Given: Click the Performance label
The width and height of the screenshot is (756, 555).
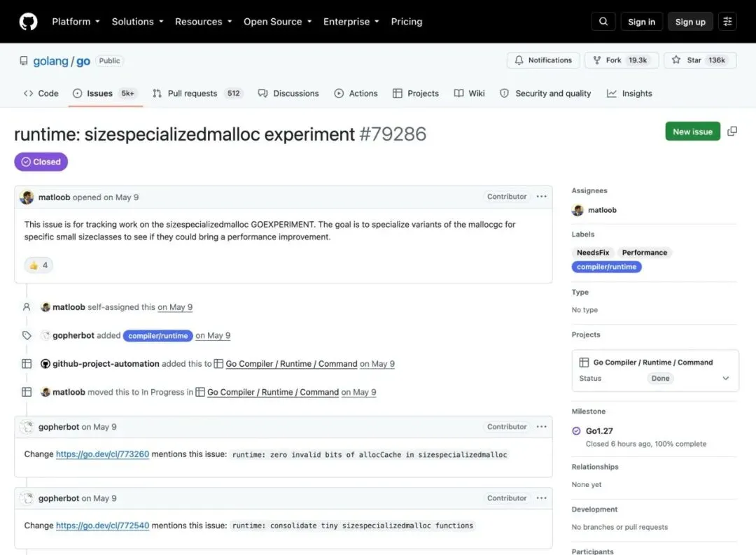Looking at the screenshot, I should tap(644, 253).
